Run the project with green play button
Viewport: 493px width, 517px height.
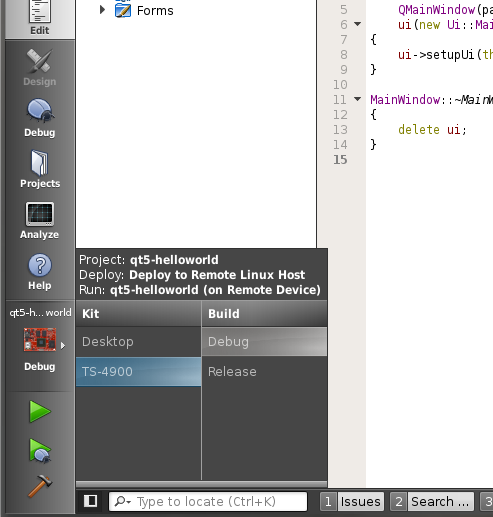pos(40,412)
